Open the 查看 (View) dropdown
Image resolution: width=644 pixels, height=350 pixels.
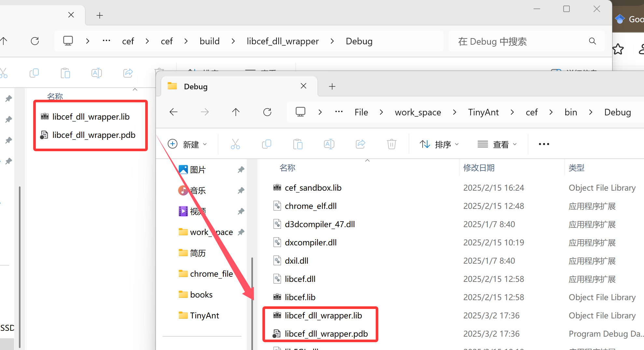tap(497, 144)
